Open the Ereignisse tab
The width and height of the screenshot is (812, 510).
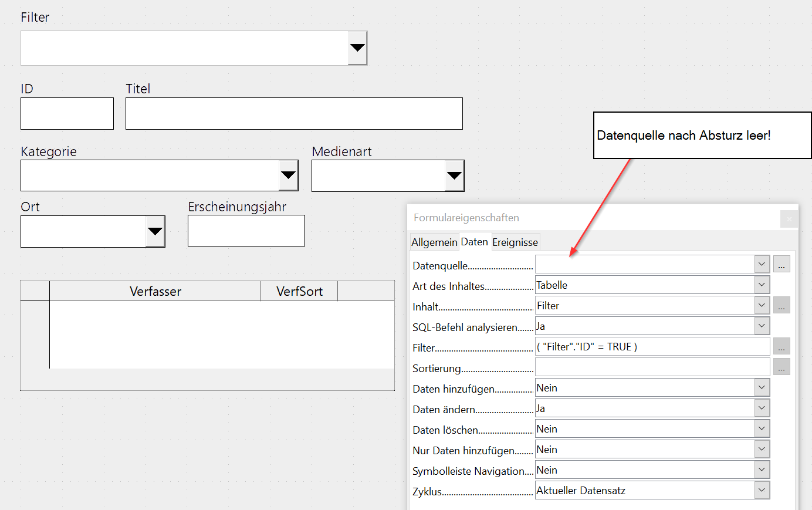click(515, 242)
